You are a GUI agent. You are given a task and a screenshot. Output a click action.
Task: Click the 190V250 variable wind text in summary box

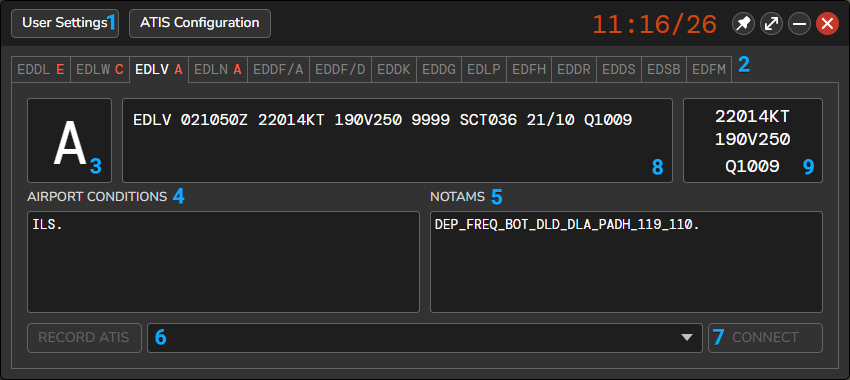click(x=752, y=140)
